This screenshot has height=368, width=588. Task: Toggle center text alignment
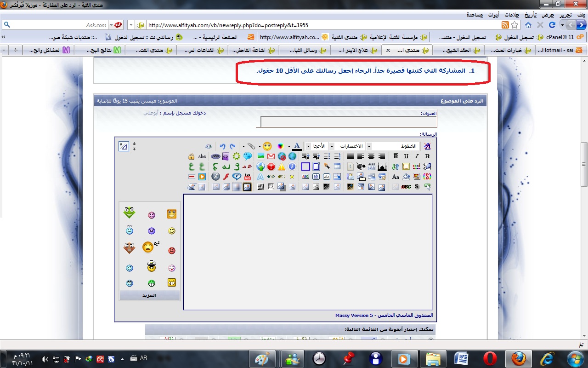click(x=371, y=156)
